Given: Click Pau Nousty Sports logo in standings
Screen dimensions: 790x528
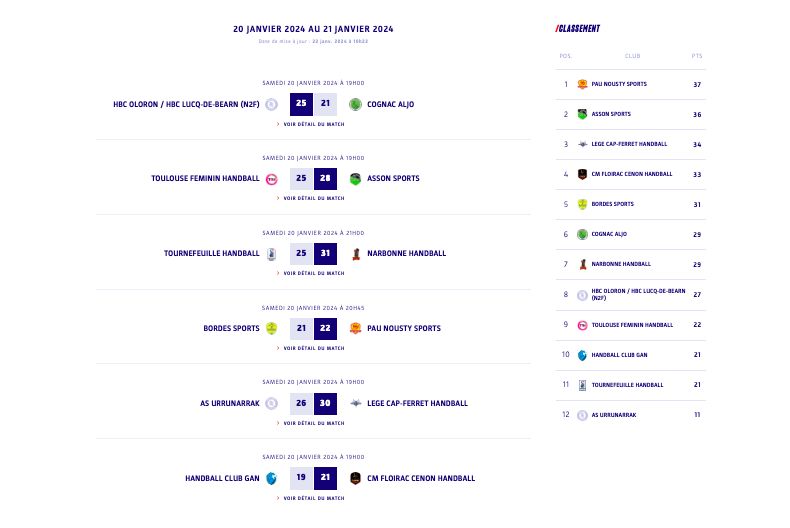Looking at the screenshot, I should click(582, 84).
